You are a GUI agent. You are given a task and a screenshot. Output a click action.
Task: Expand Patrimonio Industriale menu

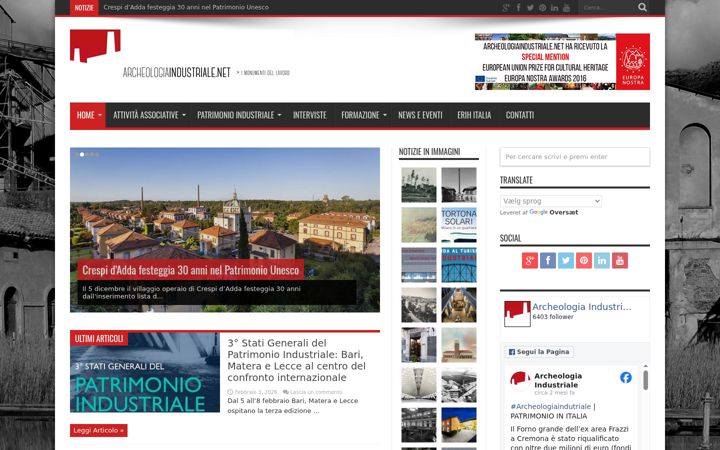[x=239, y=115]
